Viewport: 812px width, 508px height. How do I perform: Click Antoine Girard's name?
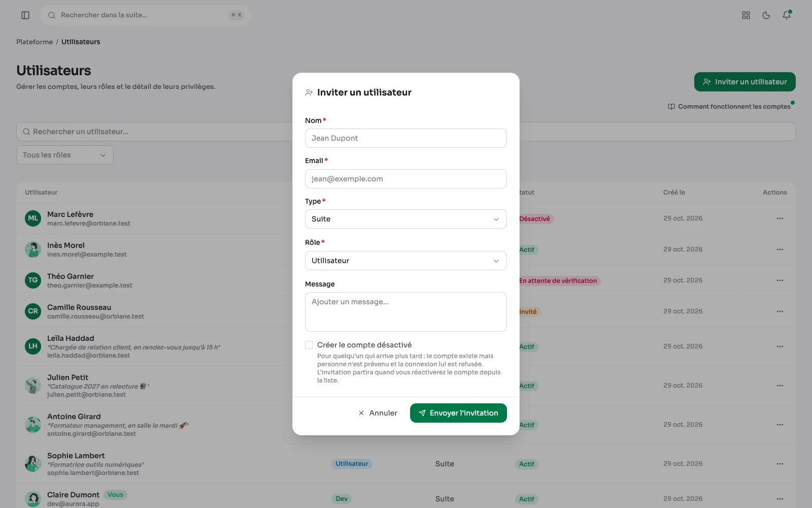tap(74, 417)
